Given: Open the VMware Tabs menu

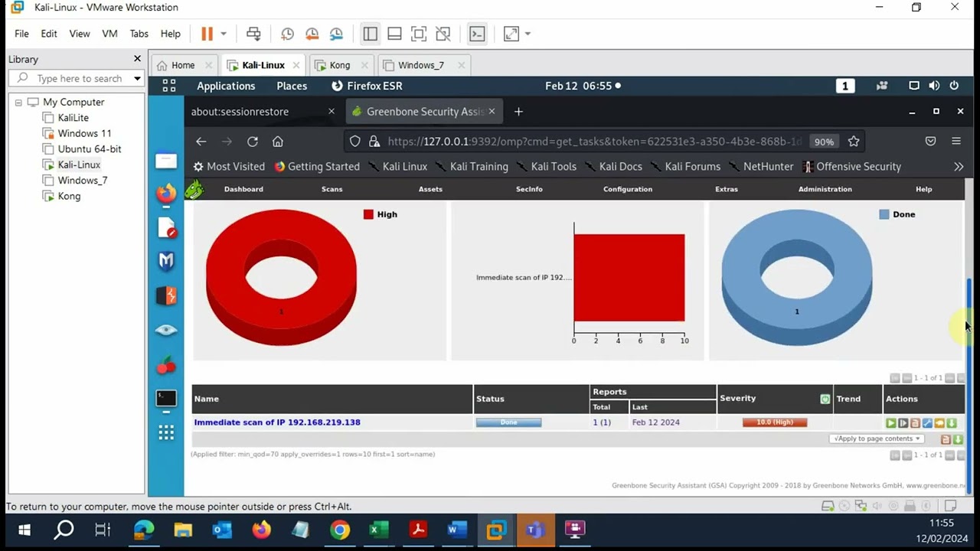Looking at the screenshot, I should (x=139, y=34).
